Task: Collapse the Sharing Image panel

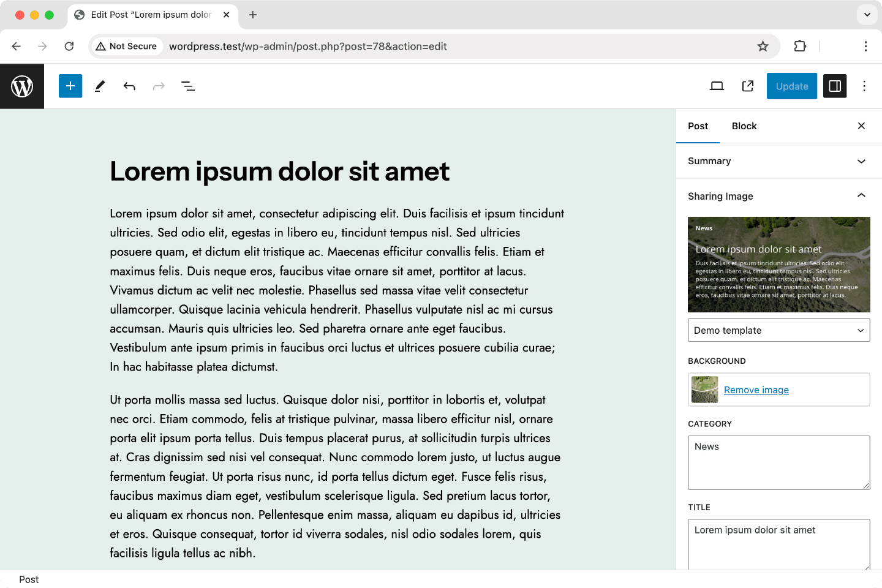Action: (x=779, y=196)
